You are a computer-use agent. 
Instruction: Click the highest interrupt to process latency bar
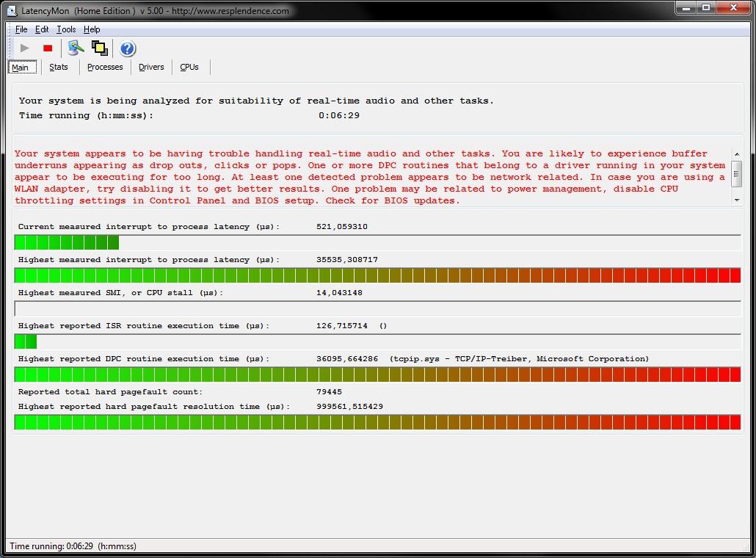[377, 275]
